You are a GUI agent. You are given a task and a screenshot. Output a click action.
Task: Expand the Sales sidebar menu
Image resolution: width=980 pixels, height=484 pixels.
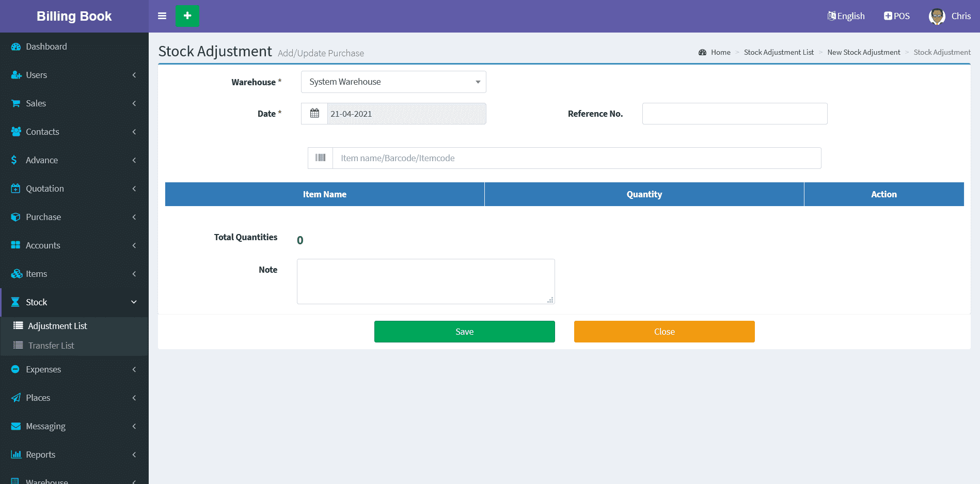coord(36,103)
